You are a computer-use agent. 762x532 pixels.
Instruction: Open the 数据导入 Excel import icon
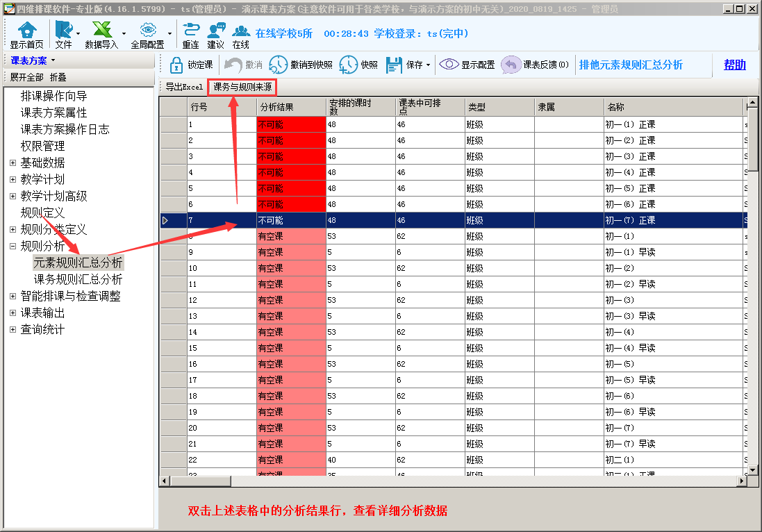(x=101, y=30)
